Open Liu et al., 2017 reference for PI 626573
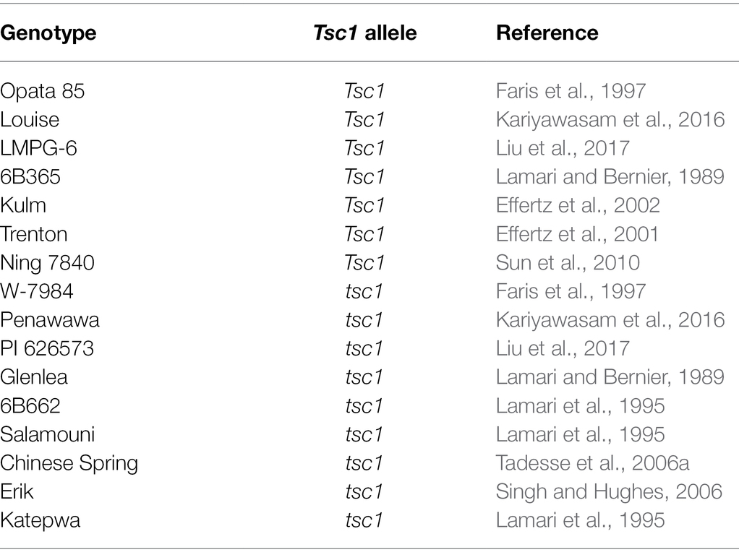Image resolution: width=739 pixels, height=560 pixels. (x=563, y=348)
